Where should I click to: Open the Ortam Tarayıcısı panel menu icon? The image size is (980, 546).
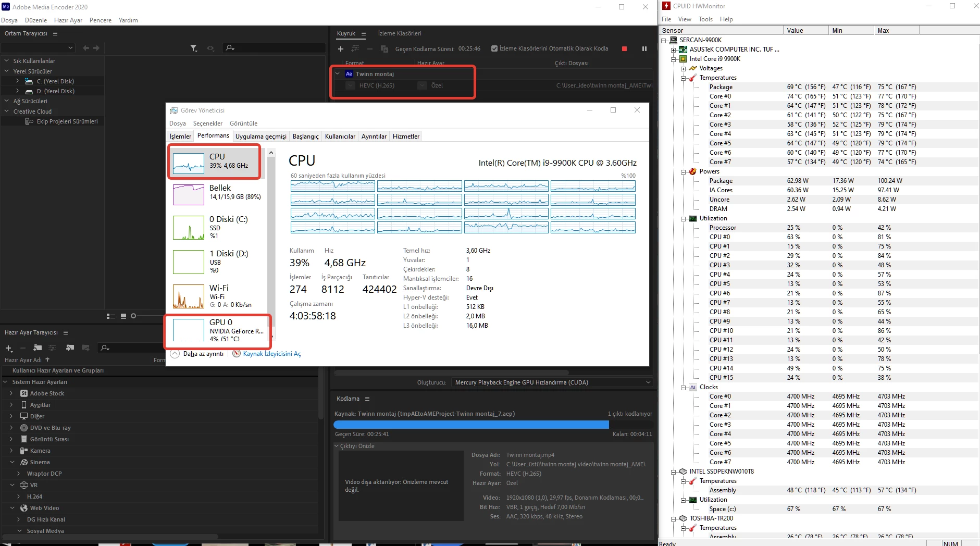55,33
